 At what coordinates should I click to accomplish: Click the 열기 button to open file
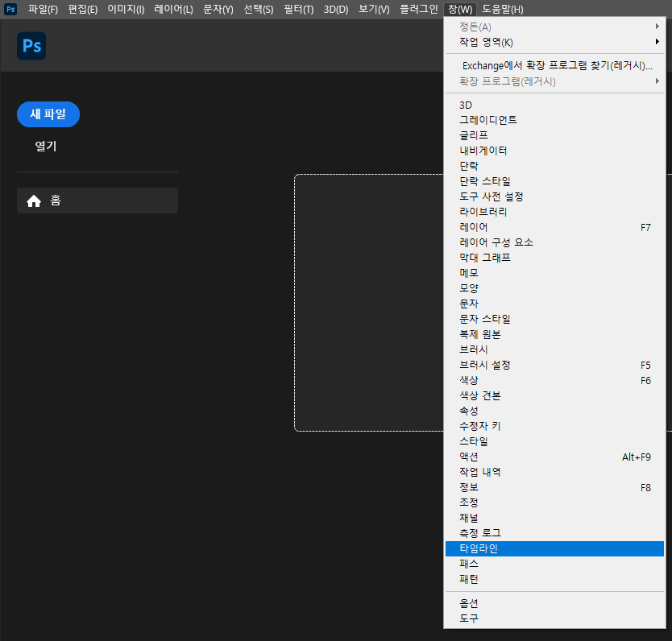click(45, 146)
